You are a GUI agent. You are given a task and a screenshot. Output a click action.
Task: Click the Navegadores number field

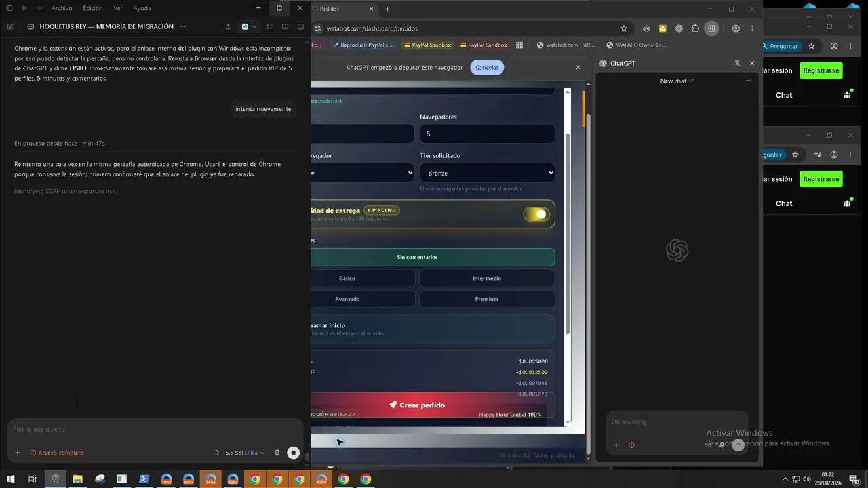click(487, 134)
